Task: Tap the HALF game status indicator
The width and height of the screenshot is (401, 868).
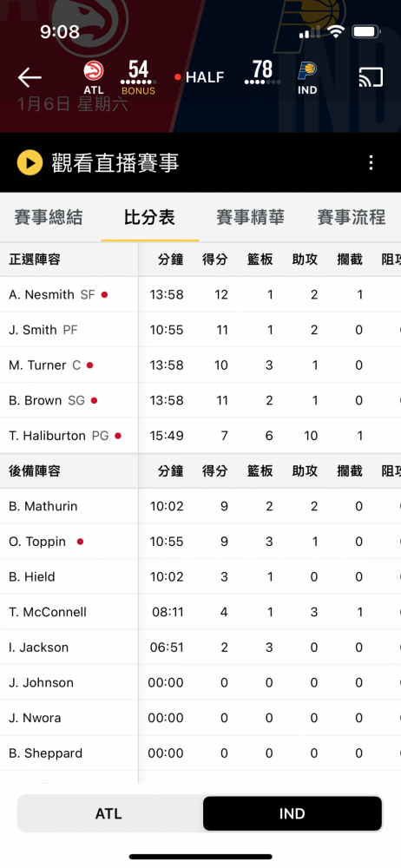Action: [200, 77]
